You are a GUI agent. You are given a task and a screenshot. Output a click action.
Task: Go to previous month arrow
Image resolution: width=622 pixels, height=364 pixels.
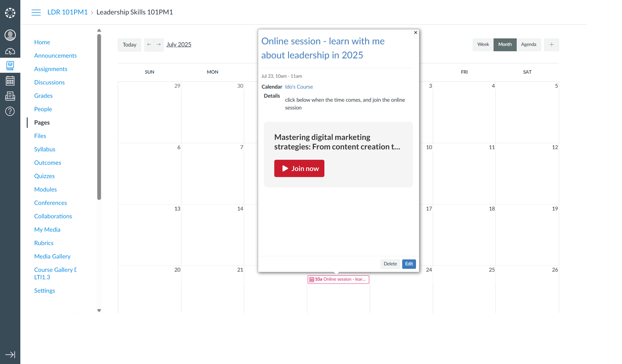coord(149,44)
